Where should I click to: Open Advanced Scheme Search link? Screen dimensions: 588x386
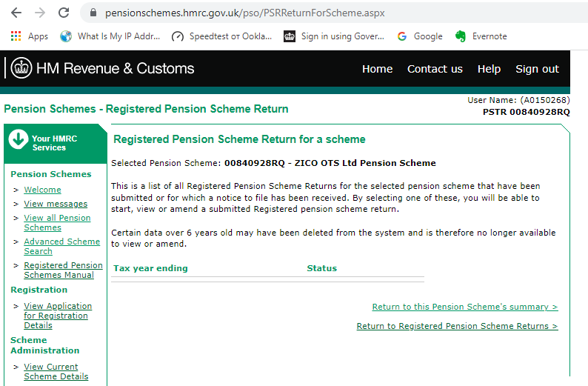point(62,247)
